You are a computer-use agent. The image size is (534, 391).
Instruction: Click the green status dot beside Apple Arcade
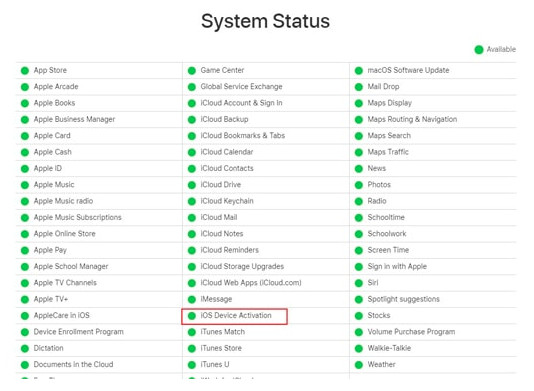(25, 87)
